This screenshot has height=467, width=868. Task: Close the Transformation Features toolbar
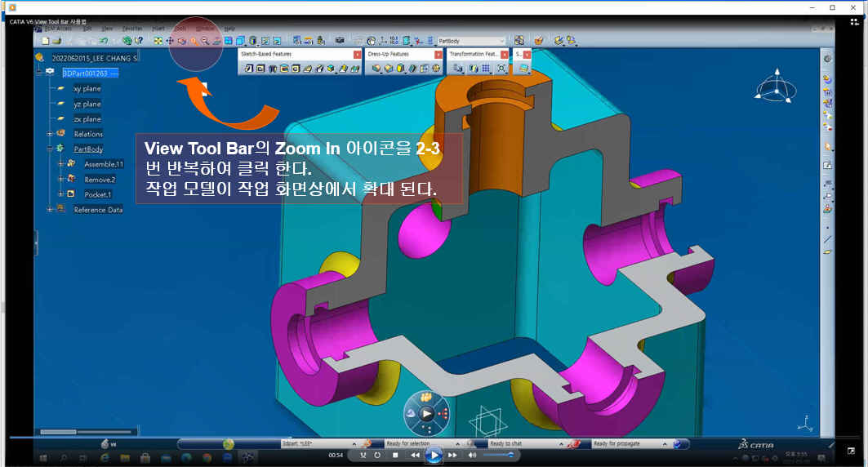(505, 54)
